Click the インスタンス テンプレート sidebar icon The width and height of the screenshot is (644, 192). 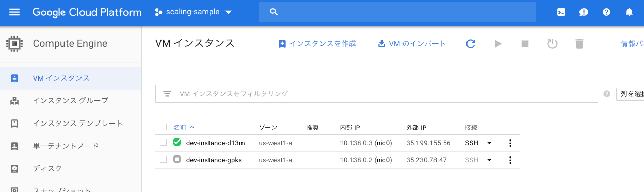[14, 124]
